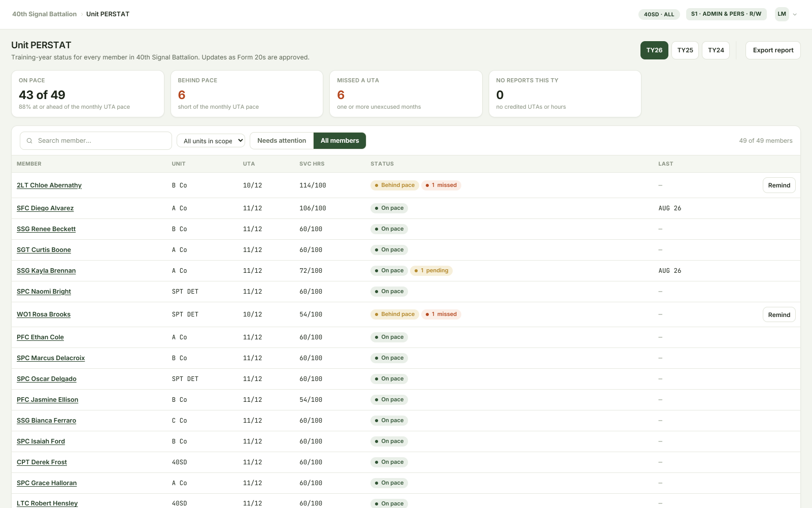Remind WO1 Rosa Brooks
The width and height of the screenshot is (812, 508).
[779, 315]
